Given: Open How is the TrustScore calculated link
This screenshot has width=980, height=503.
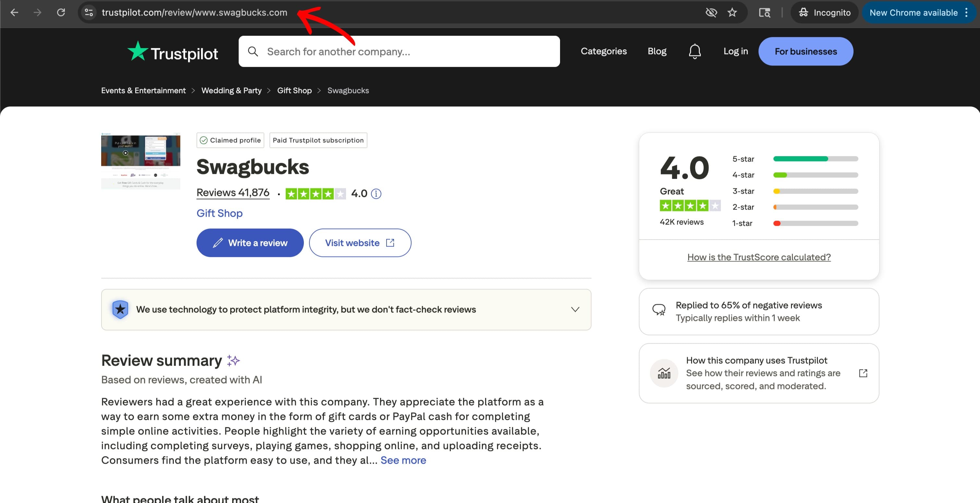Looking at the screenshot, I should (x=759, y=257).
